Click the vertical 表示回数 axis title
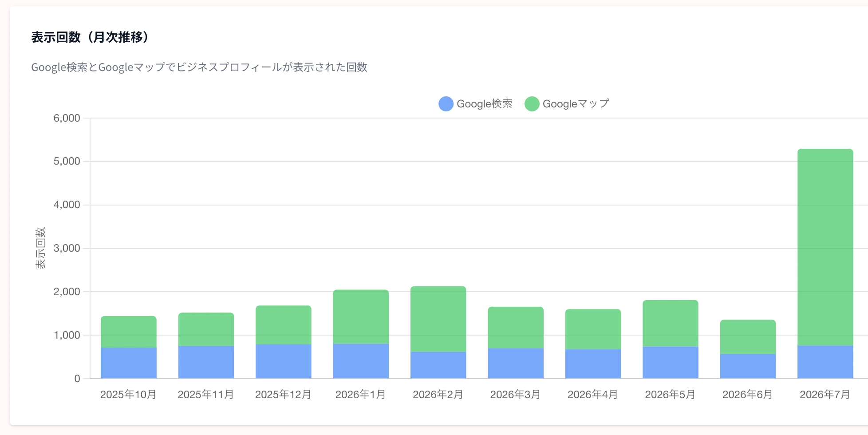Screen dimensions: 868x435 pyautogui.click(x=40, y=248)
